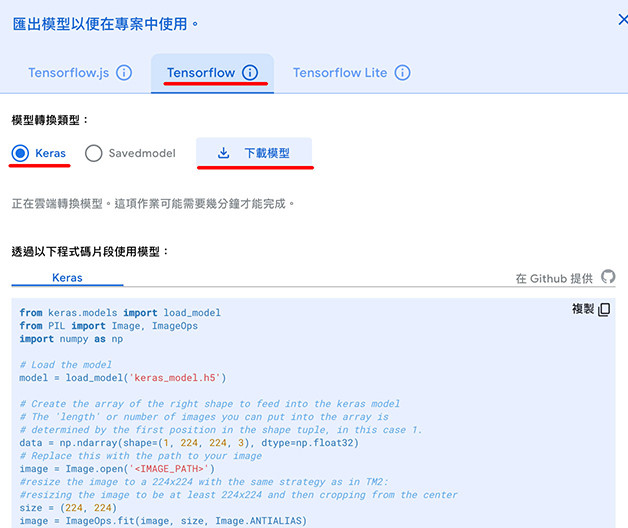
Task: Click the 'keras_model.h5' string in code
Action: 174,378
